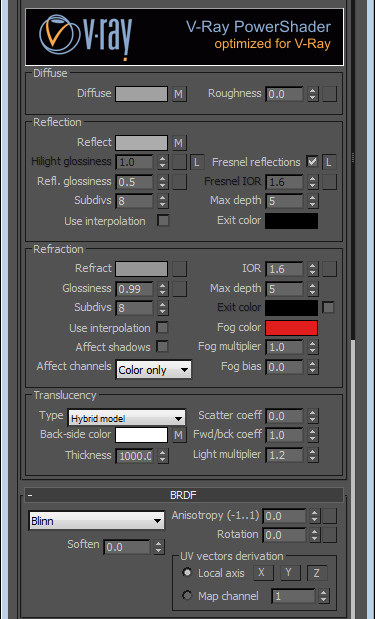Toggle Reflection Use interpolation checkbox

pos(163,221)
